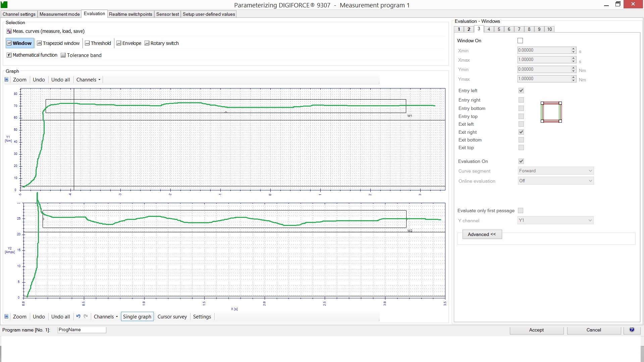Select the Threshold evaluation icon
Image resolution: width=644 pixels, height=362 pixels.
coord(87,43)
